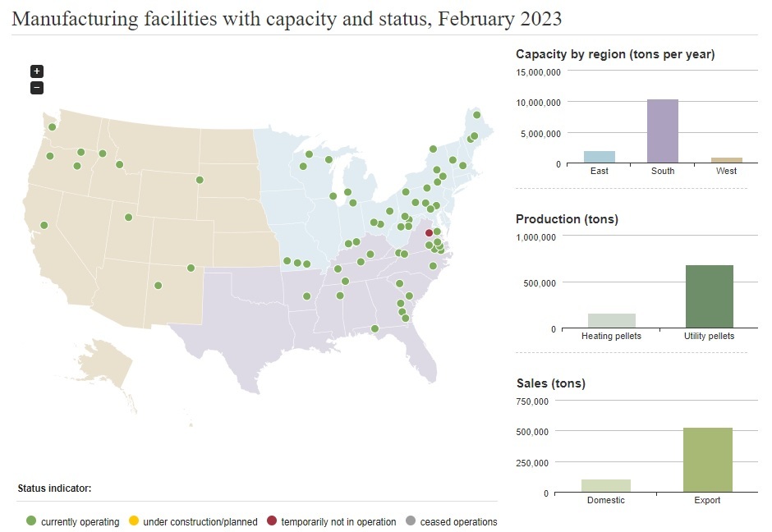Select the Utility pellets production bar

[709, 296]
